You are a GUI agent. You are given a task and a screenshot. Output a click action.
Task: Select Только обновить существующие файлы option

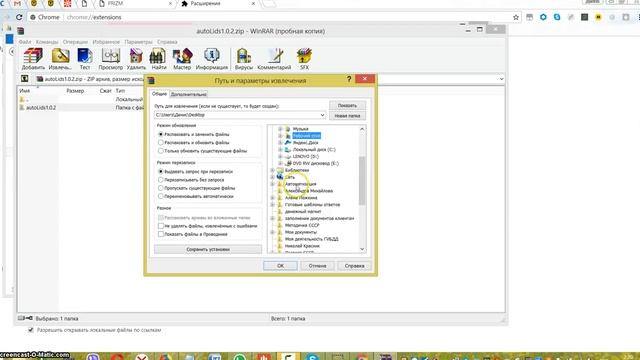(x=161, y=151)
